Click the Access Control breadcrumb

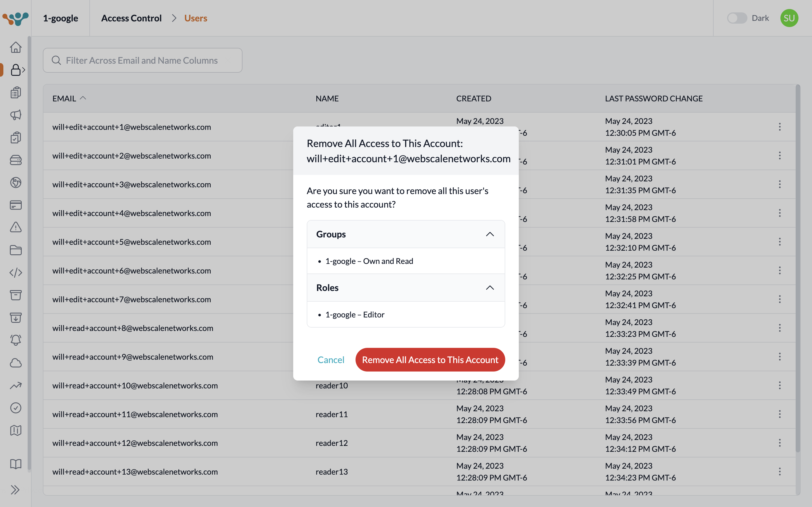coord(131,18)
